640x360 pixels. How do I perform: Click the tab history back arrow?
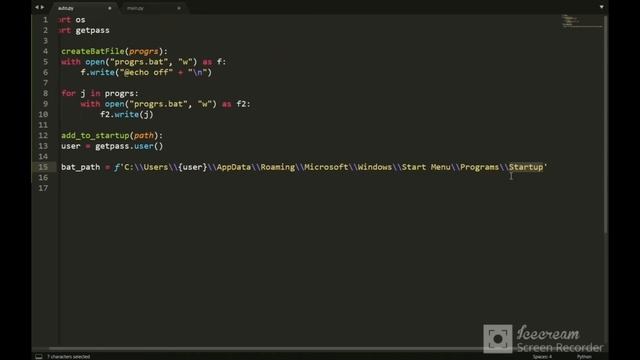[37, 7]
